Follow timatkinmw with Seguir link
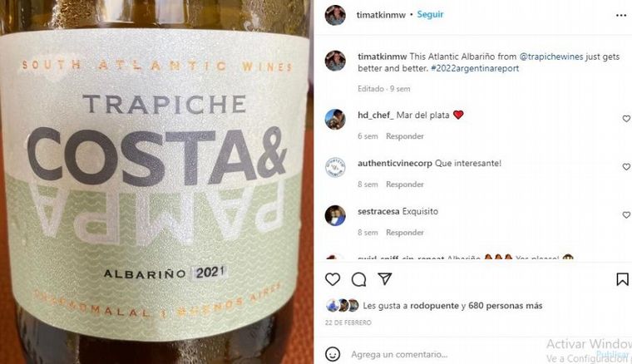This screenshot has width=632, height=364. [430, 14]
